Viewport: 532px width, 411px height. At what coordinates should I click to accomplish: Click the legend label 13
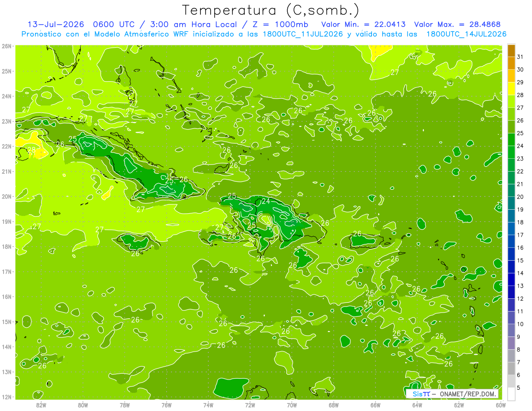tap(520, 286)
